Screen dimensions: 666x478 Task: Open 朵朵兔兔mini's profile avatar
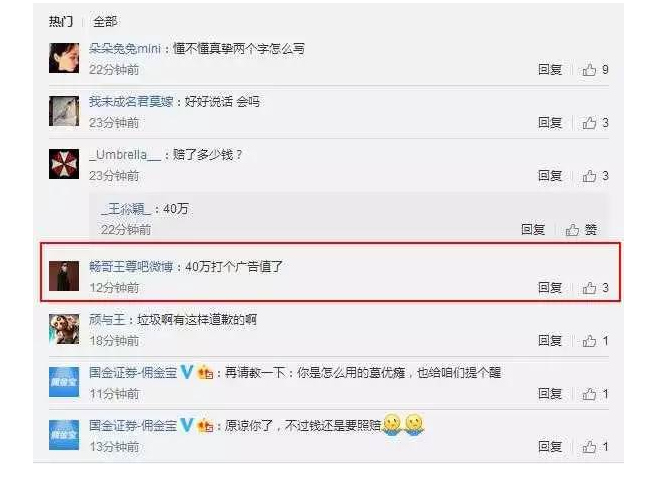64,58
